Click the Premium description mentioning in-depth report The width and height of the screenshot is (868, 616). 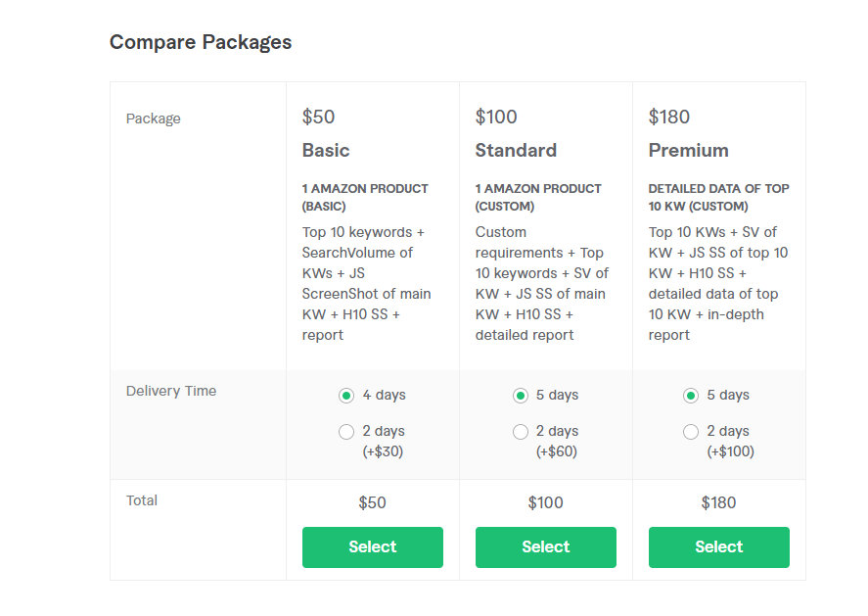click(718, 283)
